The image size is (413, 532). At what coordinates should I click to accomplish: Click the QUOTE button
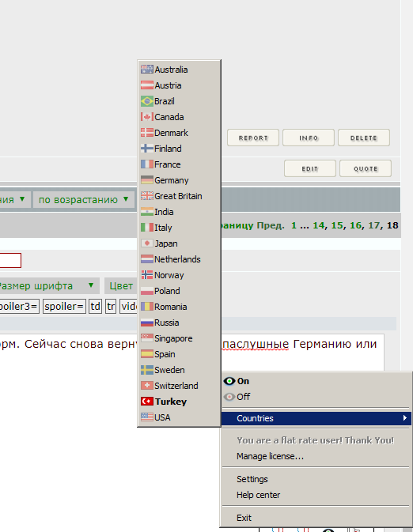click(x=366, y=168)
